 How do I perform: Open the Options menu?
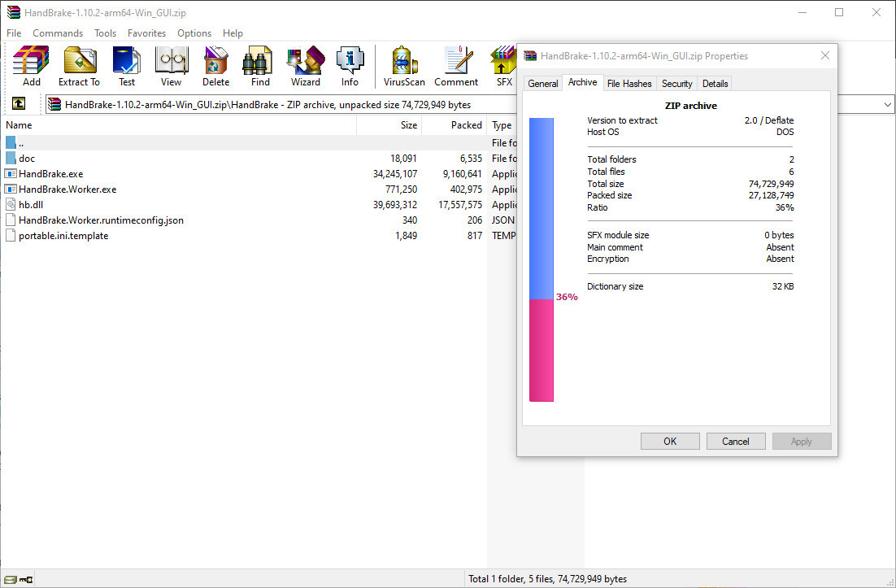click(x=194, y=33)
